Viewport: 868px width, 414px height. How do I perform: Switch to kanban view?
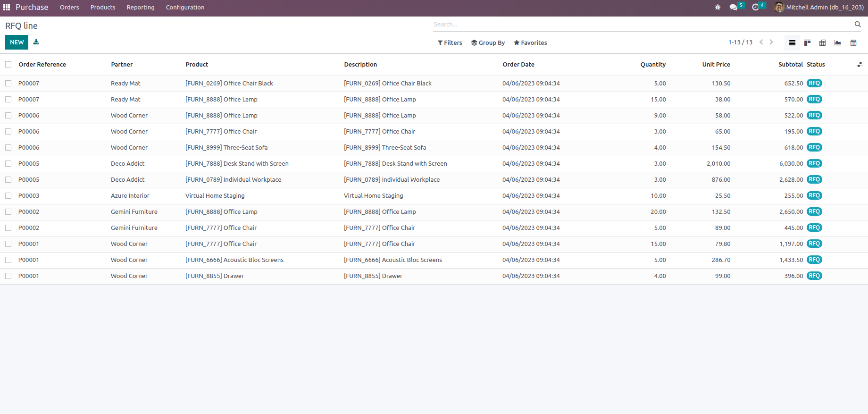[807, 42]
